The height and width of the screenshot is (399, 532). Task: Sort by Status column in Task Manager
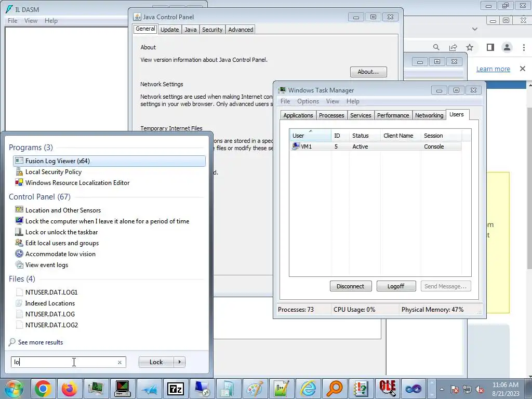coord(365,136)
